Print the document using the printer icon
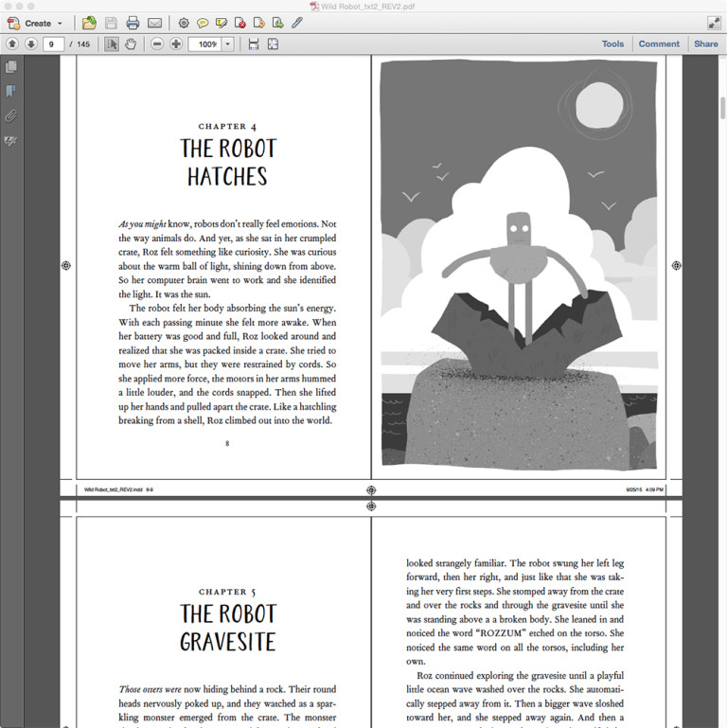Image resolution: width=727 pixels, height=728 pixels. click(133, 23)
